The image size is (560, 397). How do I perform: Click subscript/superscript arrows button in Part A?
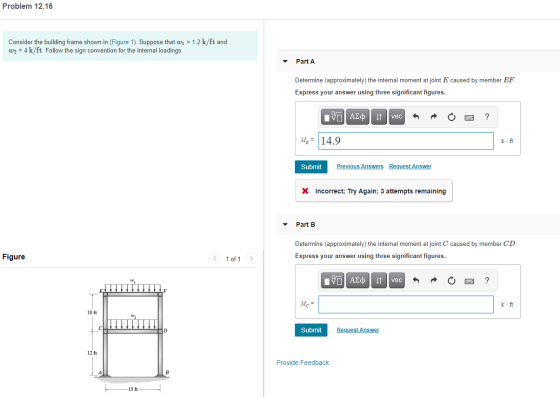coord(379,117)
